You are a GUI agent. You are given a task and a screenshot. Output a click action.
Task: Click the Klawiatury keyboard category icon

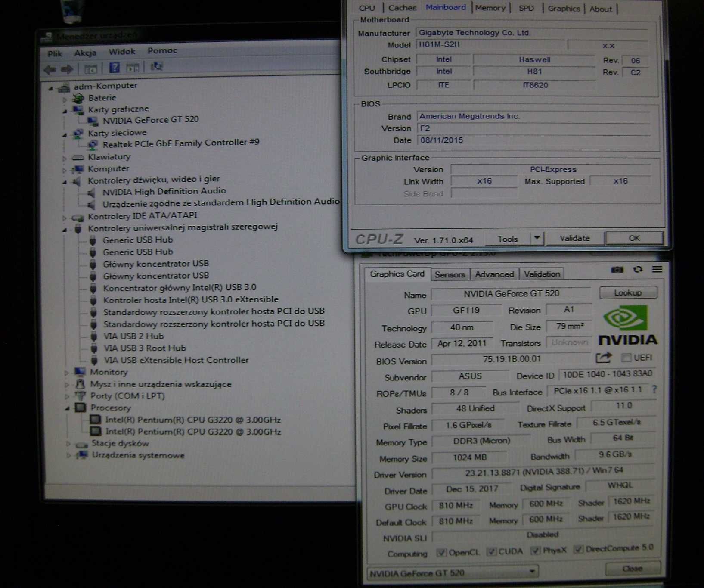pos(78,157)
